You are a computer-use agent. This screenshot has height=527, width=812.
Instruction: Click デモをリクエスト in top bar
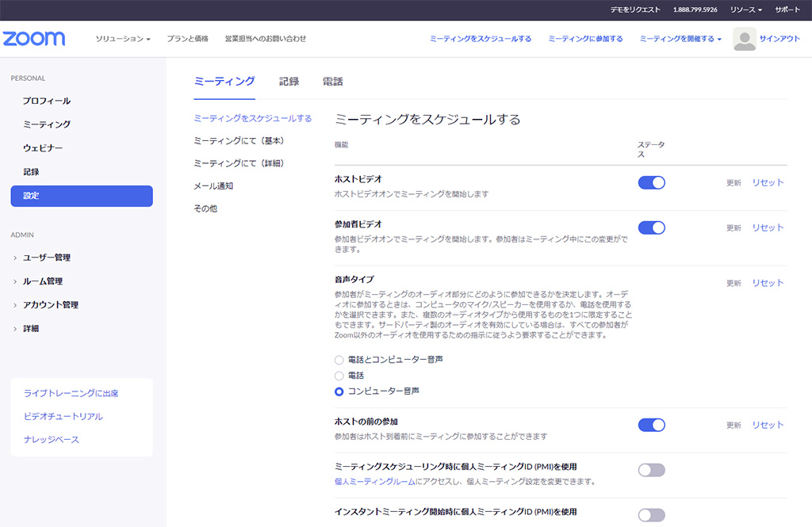point(634,10)
